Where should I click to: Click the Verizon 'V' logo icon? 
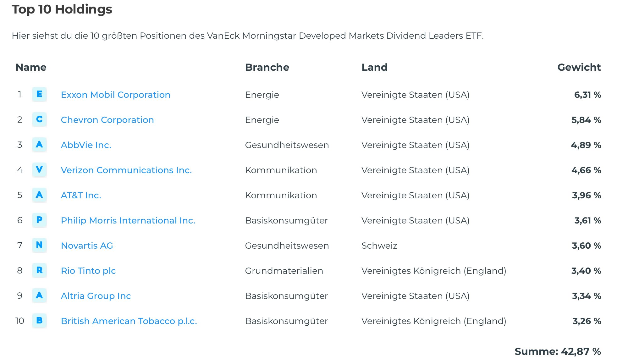tap(39, 170)
